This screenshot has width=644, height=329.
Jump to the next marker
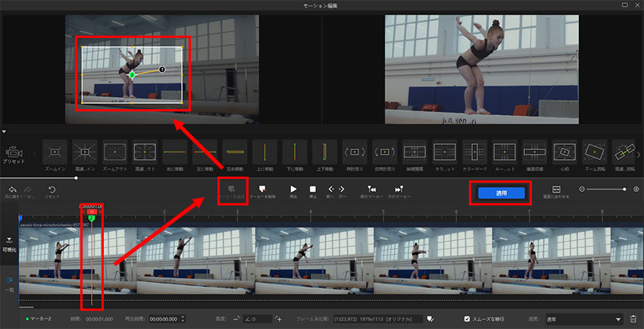point(399,190)
